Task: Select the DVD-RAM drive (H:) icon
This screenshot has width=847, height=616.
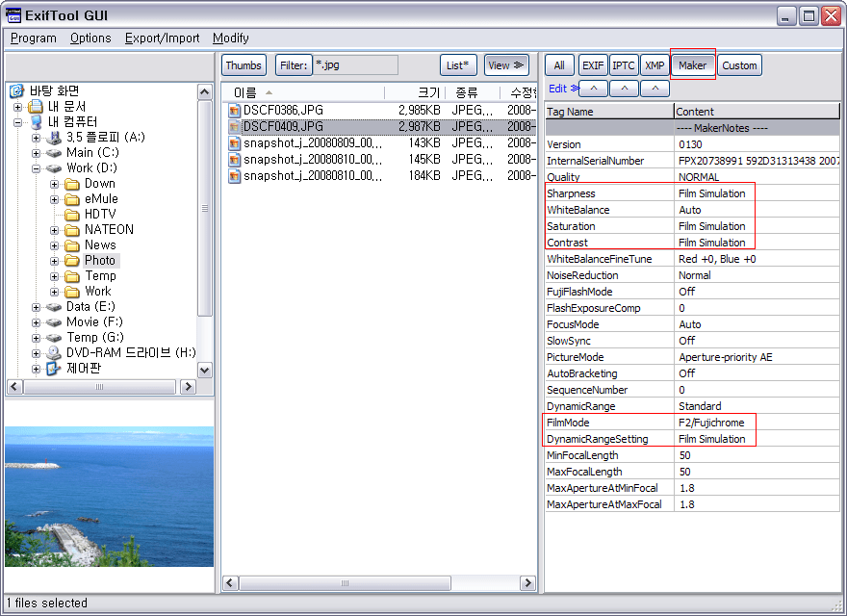Action: pyautogui.click(x=54, y=353)
